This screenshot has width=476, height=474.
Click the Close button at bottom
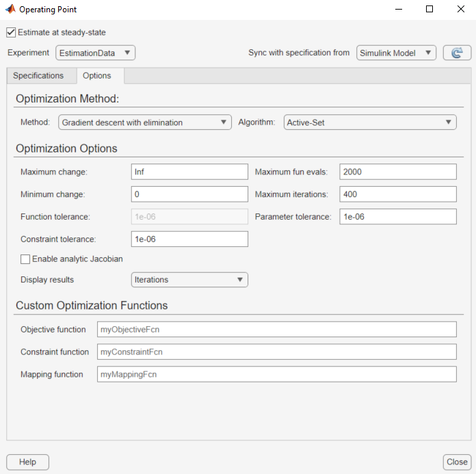coord(457,462)
